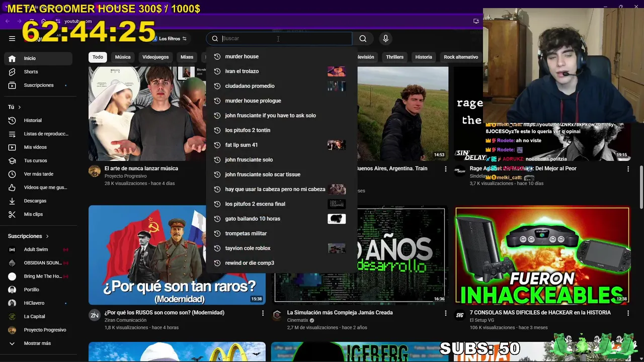Choose suggestion 'fat lip sum 41'

pos(282,145)
